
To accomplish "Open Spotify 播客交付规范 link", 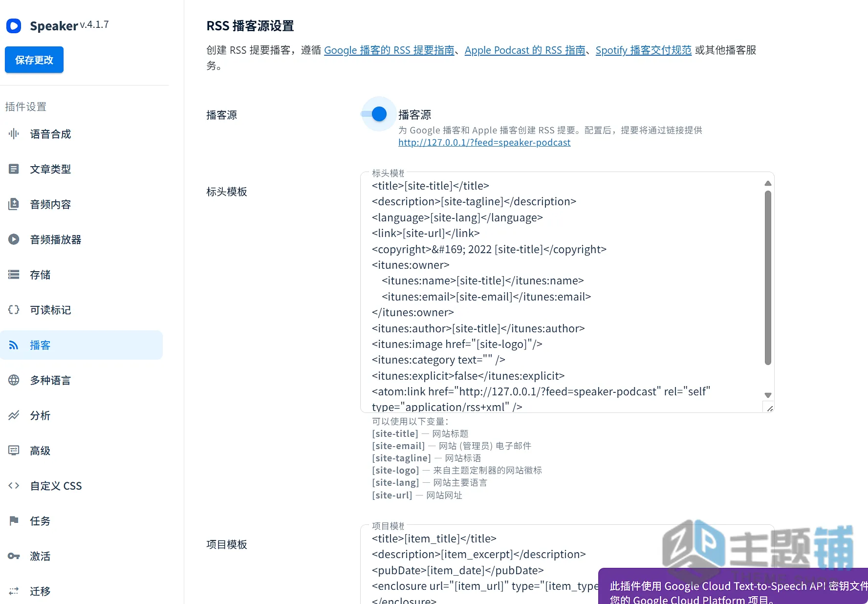I will click(644, 50).
